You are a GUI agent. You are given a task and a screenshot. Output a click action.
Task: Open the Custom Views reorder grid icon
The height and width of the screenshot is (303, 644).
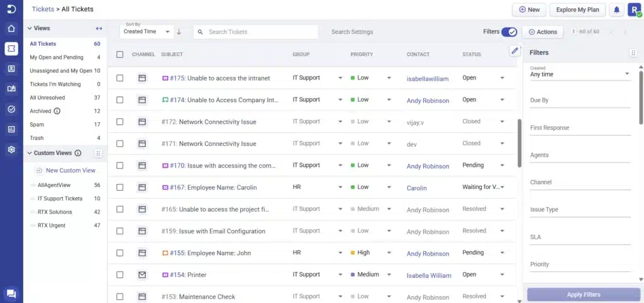click(x=97, y=153)
